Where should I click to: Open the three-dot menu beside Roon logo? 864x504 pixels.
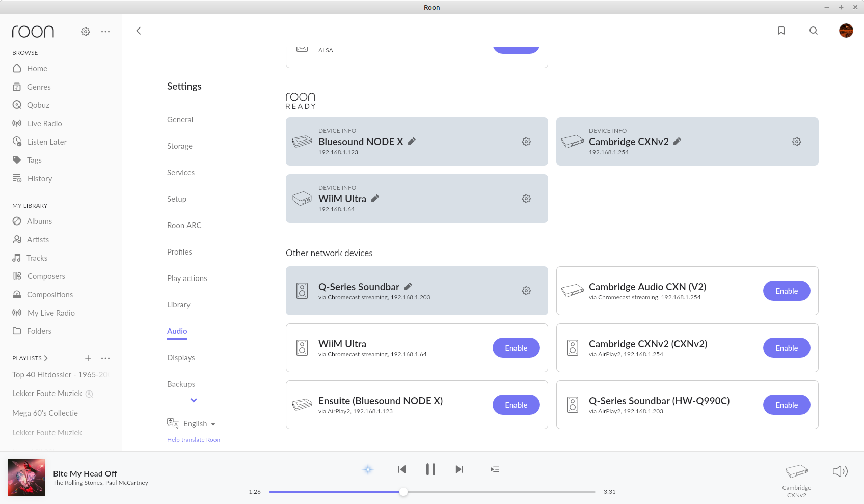(x=105, y=32)
